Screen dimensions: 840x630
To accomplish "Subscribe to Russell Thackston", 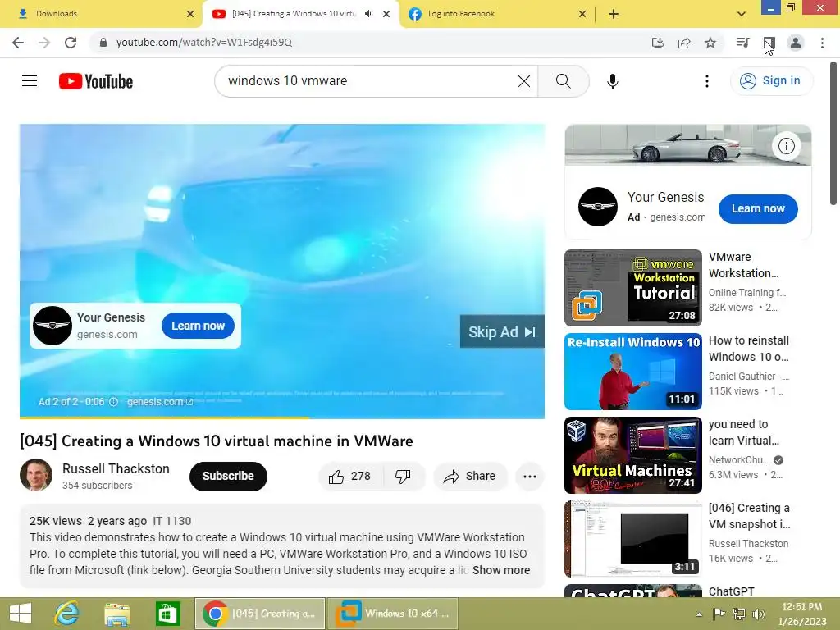I will [x=228, y=476].
